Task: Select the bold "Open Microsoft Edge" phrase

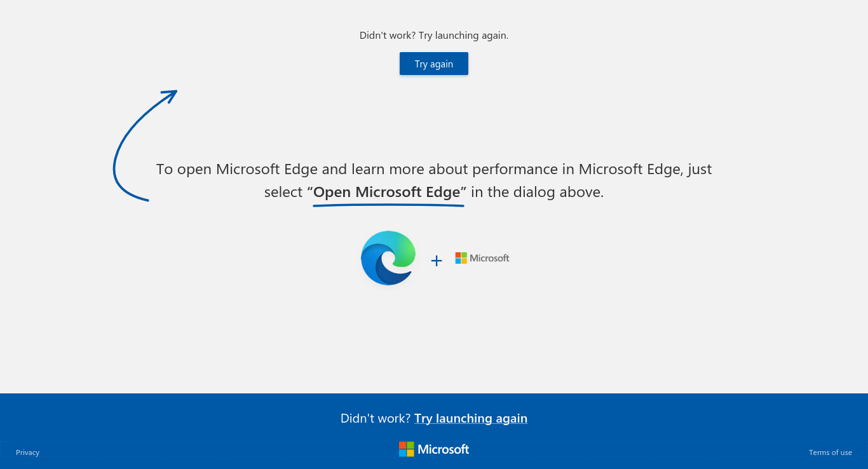Action: click(387, 192)
